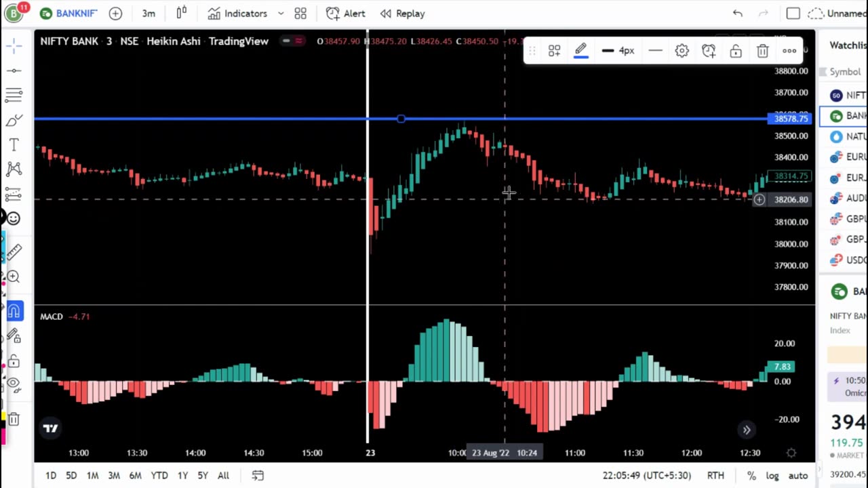Set range to 3M
This screenshot has width=868, height=488.
pos(114,476)
